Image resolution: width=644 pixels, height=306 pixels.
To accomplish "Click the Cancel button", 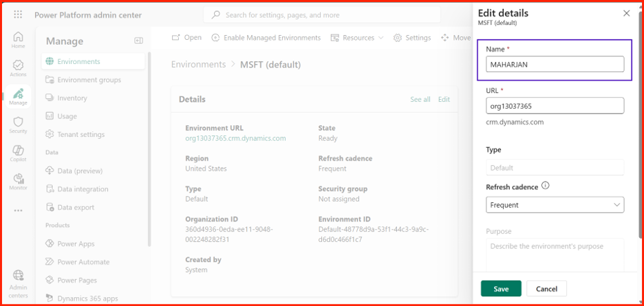I will [x=547, y=289].
